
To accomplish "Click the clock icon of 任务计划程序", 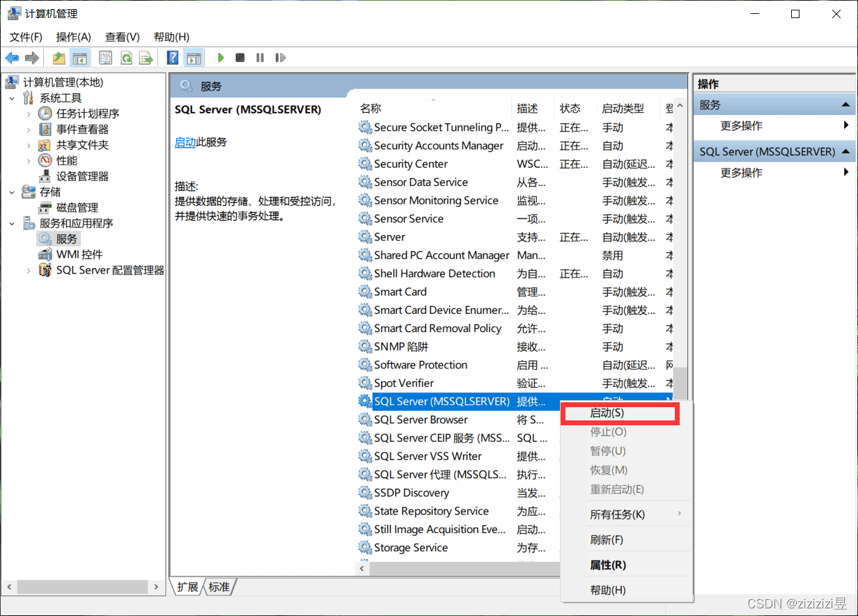I will pos(45,113).
